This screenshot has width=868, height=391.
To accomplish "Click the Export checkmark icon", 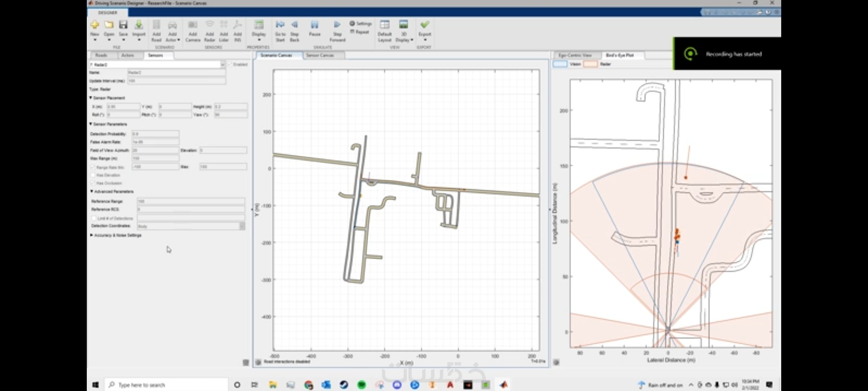I will 425,25.
